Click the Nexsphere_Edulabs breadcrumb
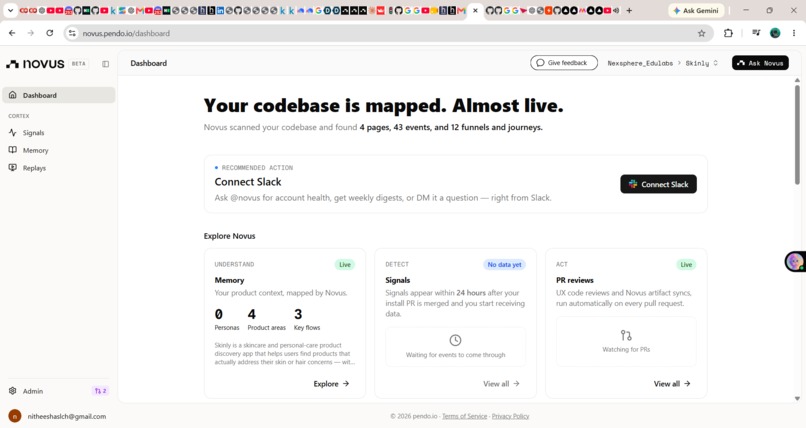The image size is (806, 428). coord(640,63)
